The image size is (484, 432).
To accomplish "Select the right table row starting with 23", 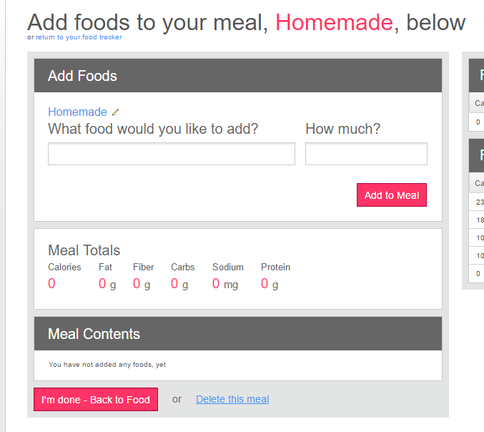I will [476, 202].
